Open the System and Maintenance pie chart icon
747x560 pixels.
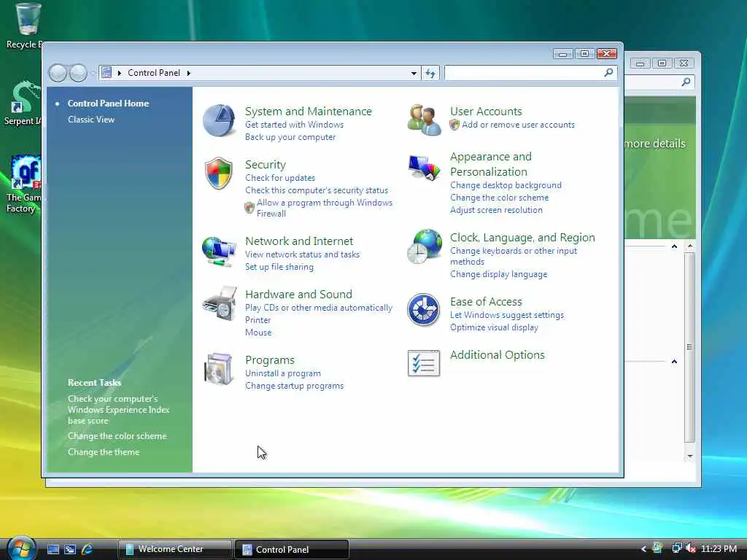(219, 120)
